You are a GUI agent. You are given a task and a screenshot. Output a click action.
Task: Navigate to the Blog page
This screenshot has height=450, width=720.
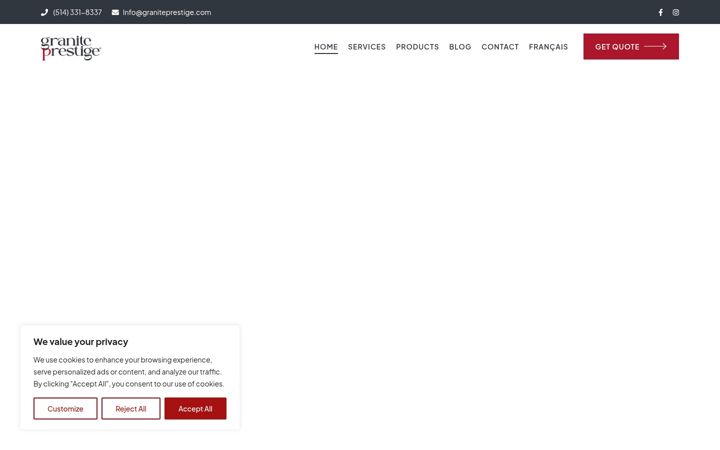(460, 47)
